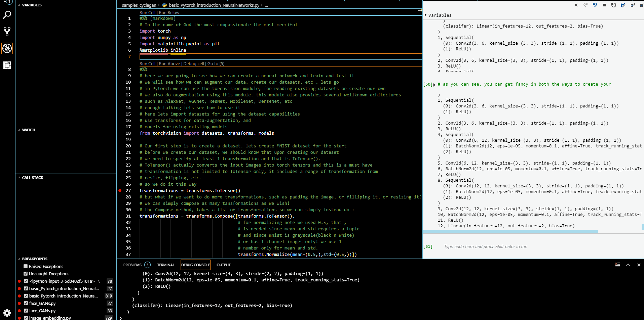Click Run Below code lens link
The width and height of the screenshot is (644, 320).
tap(169, 12)
